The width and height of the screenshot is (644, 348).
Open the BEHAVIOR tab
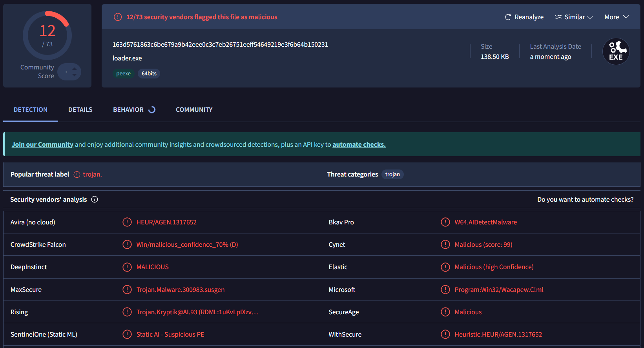(128, 109)
